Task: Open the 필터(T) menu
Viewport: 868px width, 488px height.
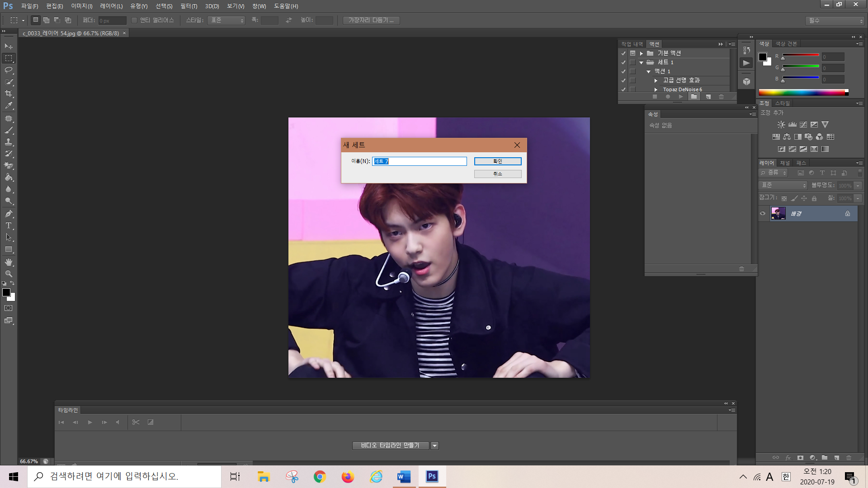Action: point(189,6)
